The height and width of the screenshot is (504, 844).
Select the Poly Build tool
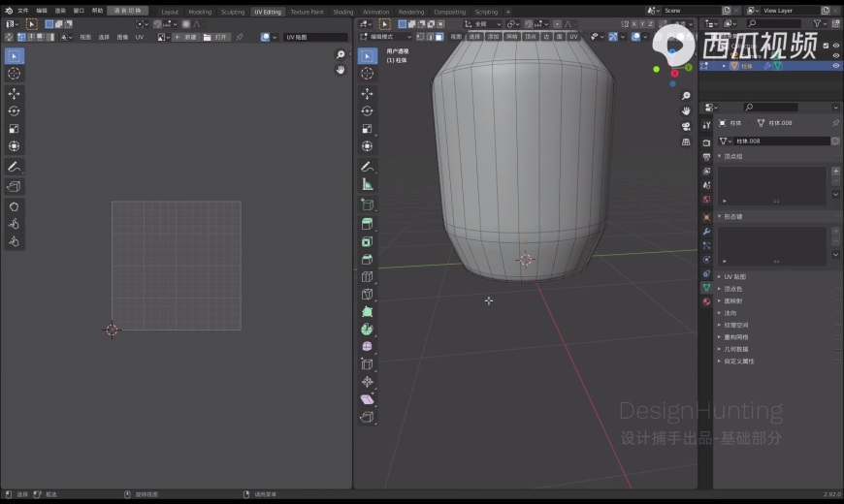pos(367,311)
